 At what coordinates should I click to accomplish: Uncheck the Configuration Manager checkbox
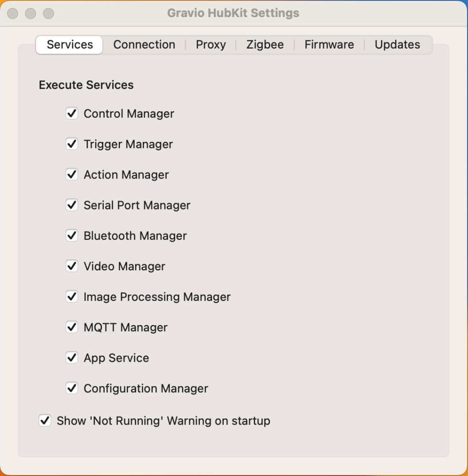[x=72, y=388]
